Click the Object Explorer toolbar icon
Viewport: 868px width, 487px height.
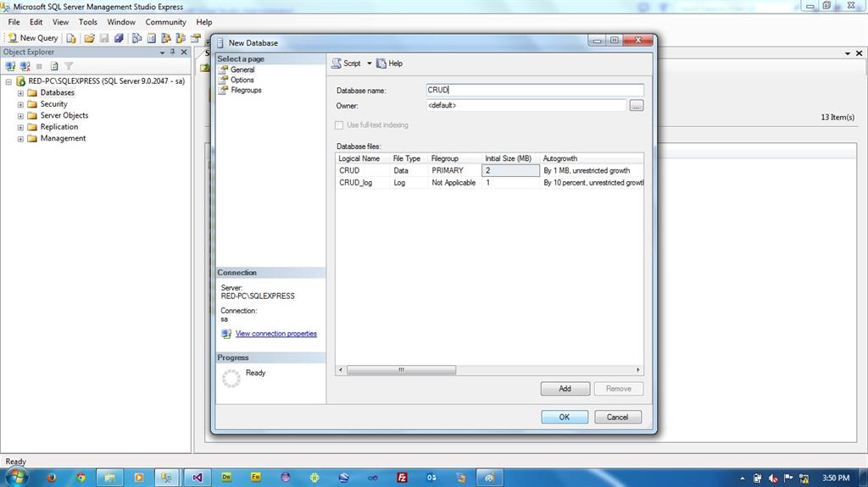click(x=165, y=38)
